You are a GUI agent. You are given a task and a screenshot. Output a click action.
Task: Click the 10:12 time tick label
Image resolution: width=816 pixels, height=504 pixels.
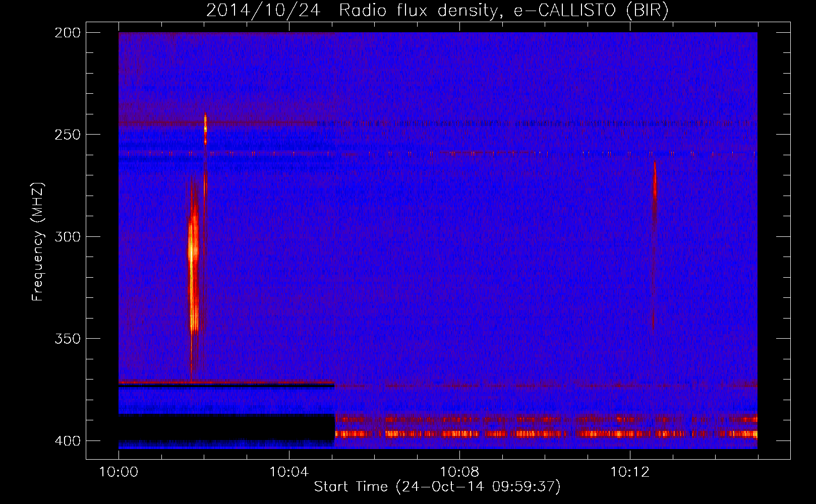point(630,472)
